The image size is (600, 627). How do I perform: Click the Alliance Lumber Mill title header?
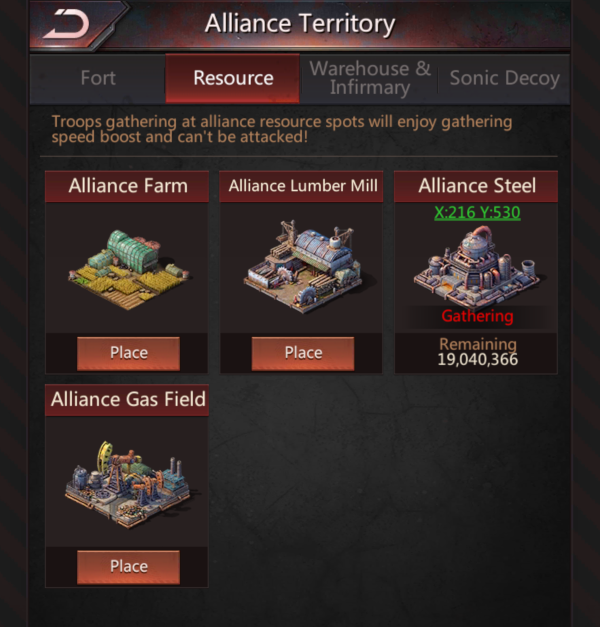click(x=302, y=186)
